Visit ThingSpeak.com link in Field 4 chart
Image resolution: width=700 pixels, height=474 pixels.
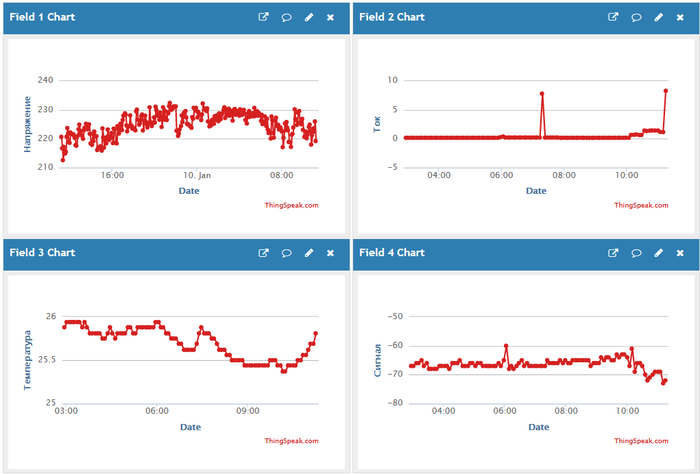pos(641,441)
